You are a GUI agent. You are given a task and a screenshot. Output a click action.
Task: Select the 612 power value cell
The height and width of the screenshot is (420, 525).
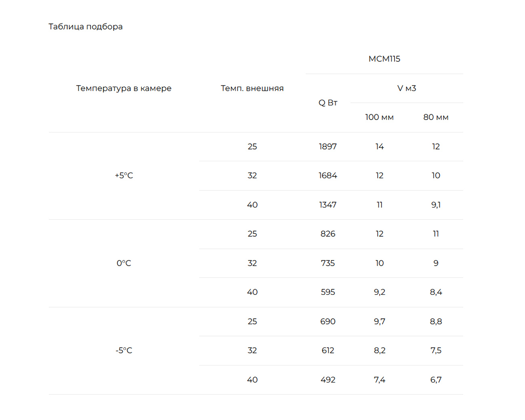coord(328,351)
